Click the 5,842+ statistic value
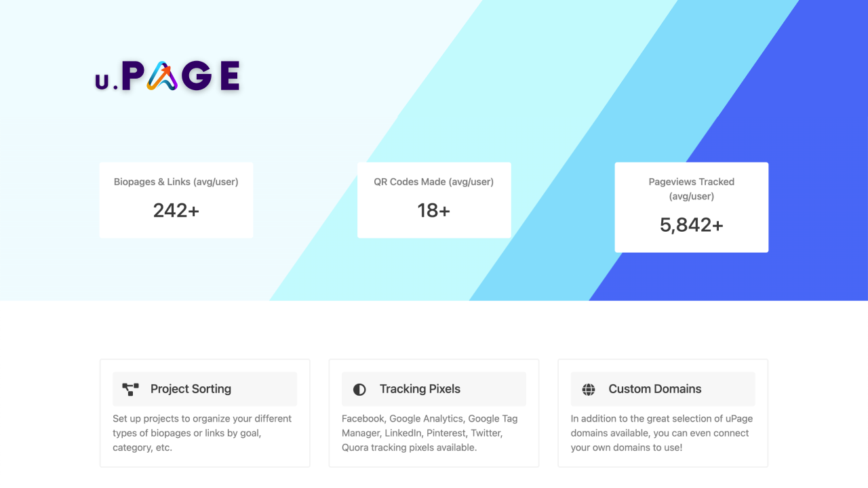 coord(691,224)
